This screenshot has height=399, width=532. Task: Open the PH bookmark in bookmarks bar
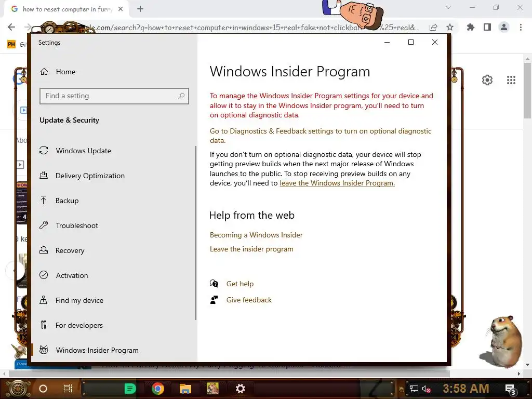coord(11,44)
